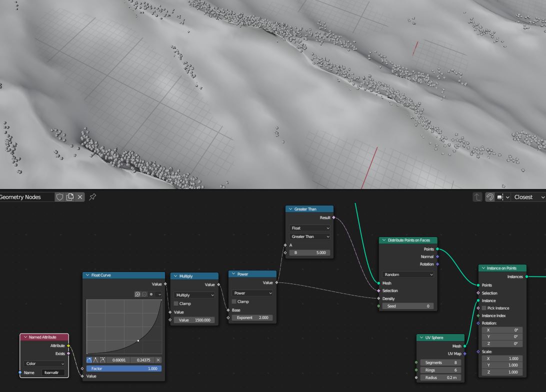
Task: Unlink the Geometry Nodes data-block
Action: tap(80, 197)
